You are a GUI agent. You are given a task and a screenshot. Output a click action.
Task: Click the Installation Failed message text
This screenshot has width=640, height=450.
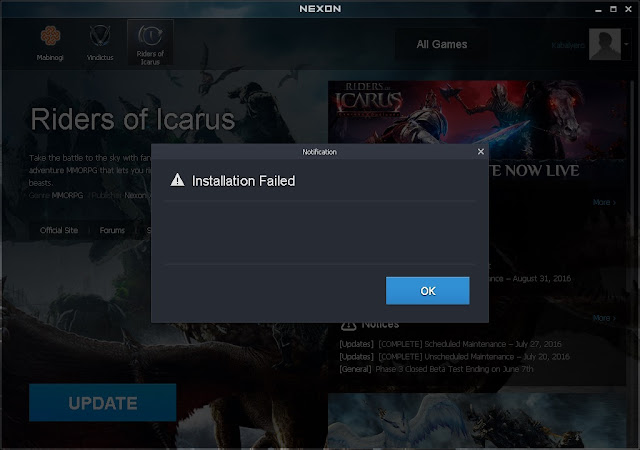(x=243, y=181)
